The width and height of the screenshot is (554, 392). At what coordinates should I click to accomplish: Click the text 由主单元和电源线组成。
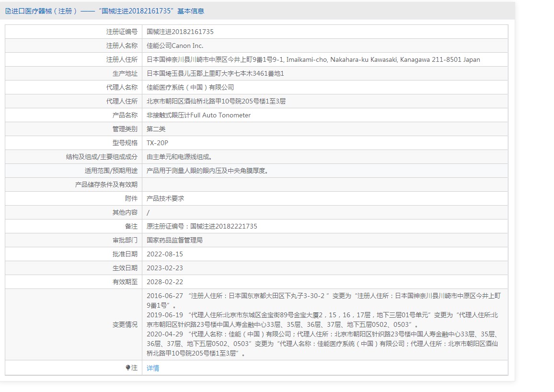[180, 157]
